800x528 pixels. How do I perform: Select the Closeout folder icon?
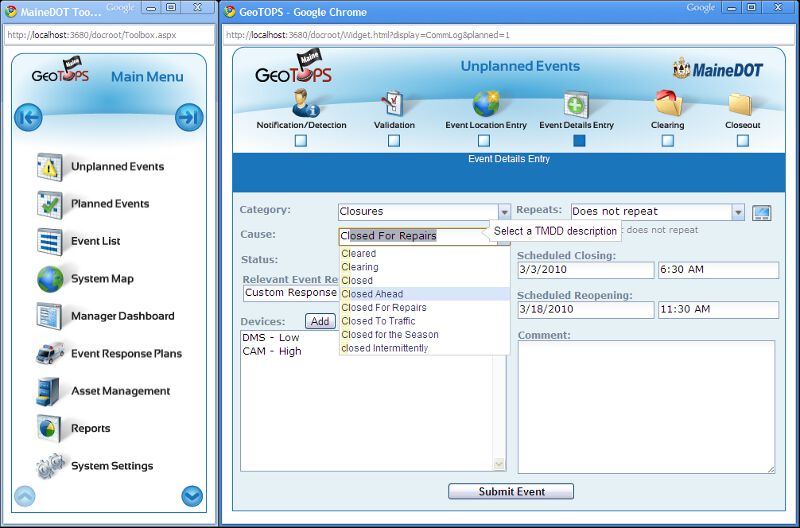(740, 104)
